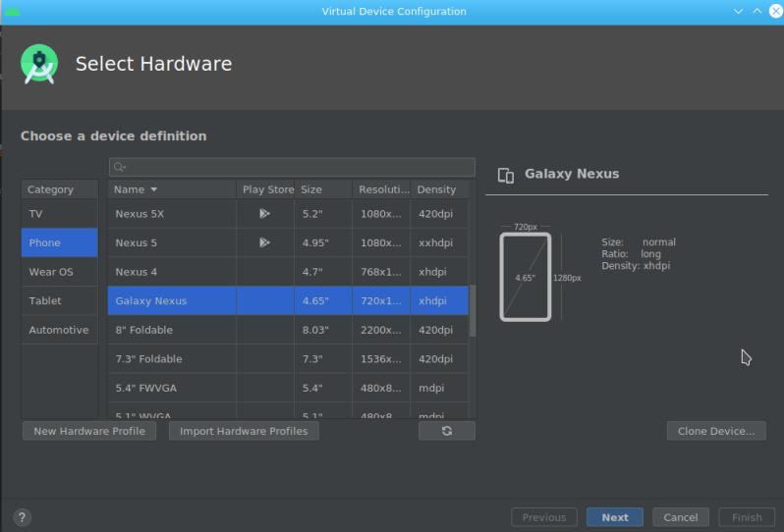
Task: Maximize window using title bar up chevron
Action: click(757, 11)
